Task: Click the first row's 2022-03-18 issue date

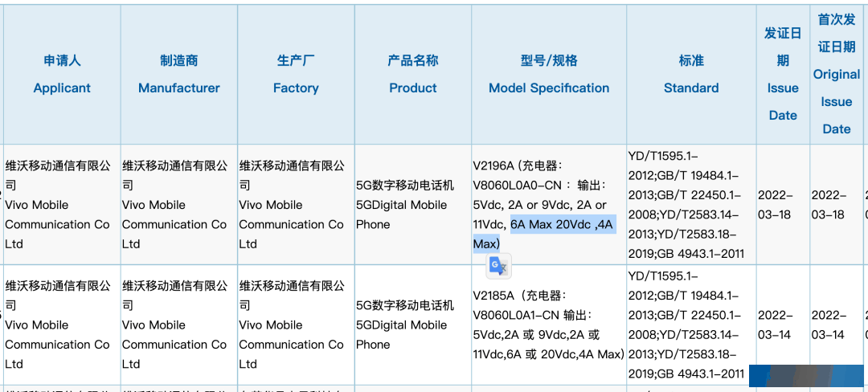Action: pyautogui.click(x=776, y=205)
